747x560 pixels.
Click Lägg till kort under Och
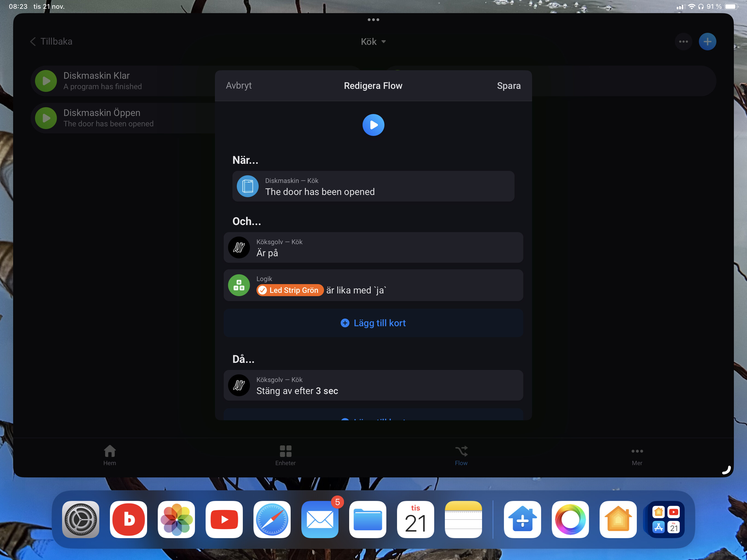point(373,323)
